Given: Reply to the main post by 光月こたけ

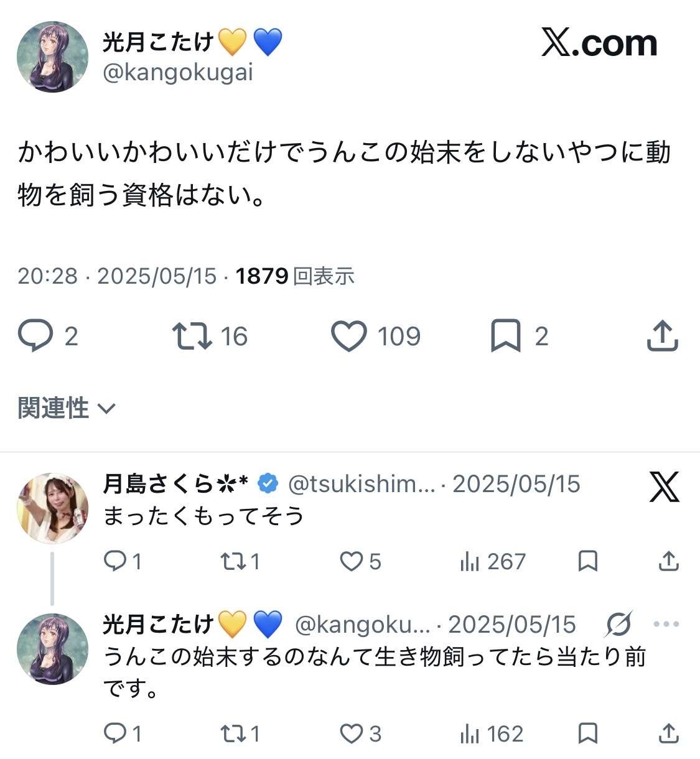Looking at the screenshot, I should [35, 336].
